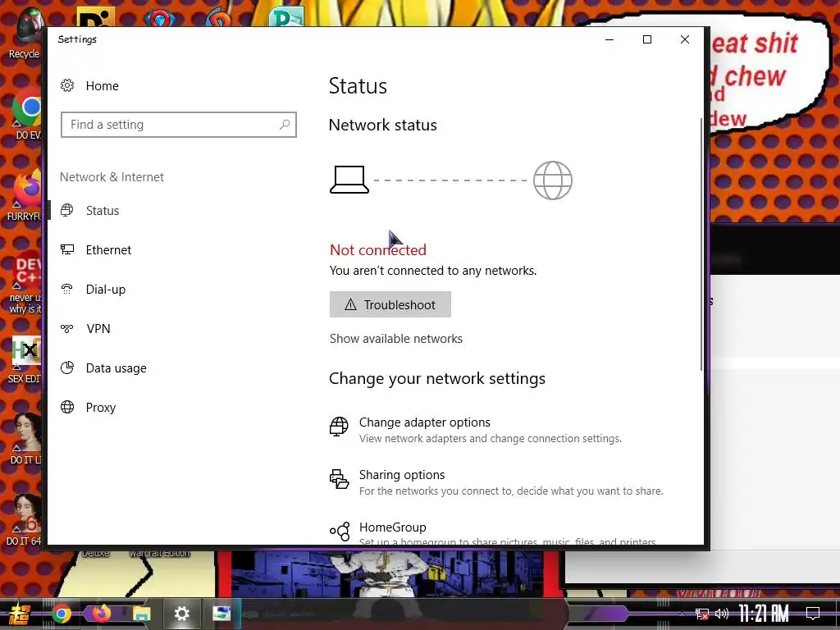Open the Proxy settings section
This screenshot has height=630, width=840.
pyautogui.click(x=101, y=407)
